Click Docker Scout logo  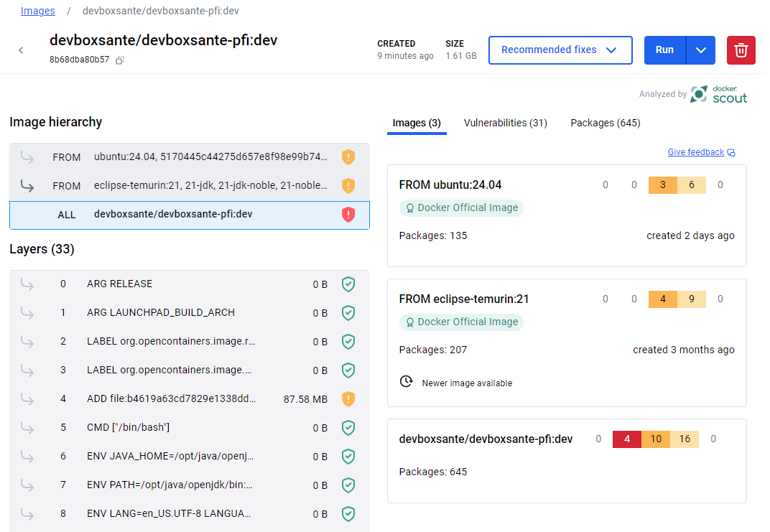[718, 94]
